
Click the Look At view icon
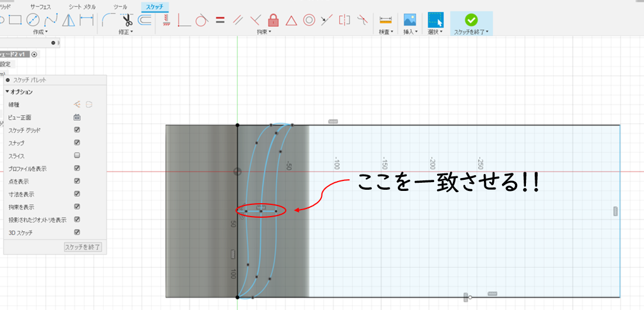tap(77, 117)
